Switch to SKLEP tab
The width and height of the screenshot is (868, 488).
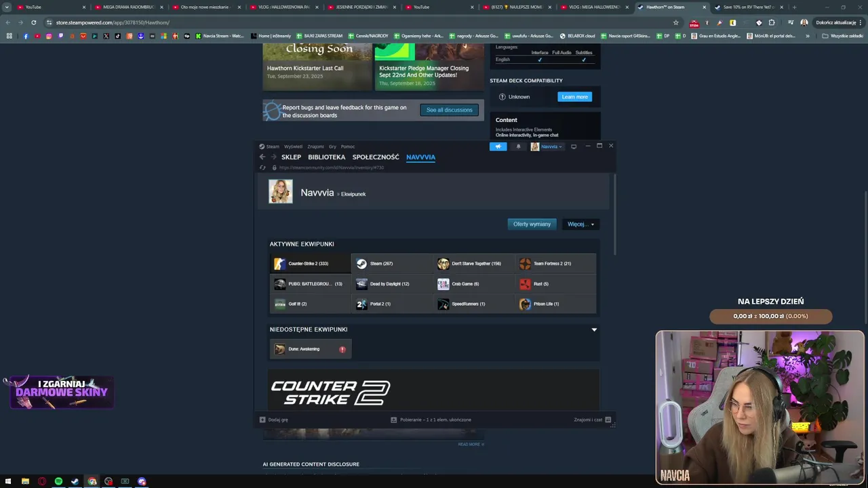tap(291, 157)
